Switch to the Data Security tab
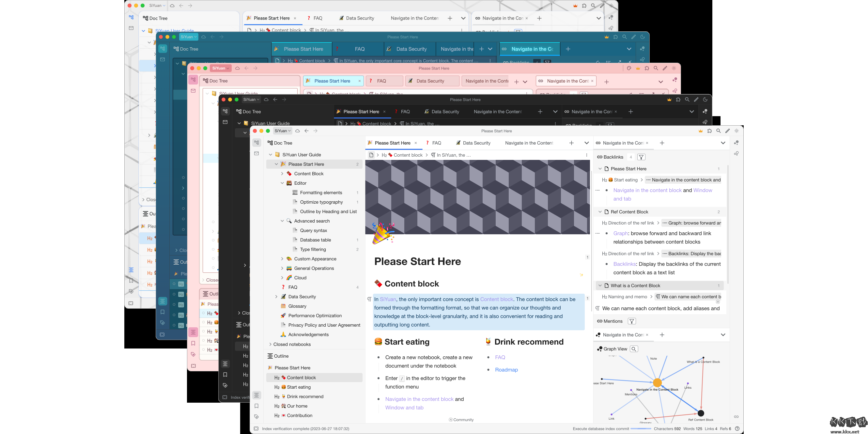Viewport: 868px width, 434px height. (476, 143)
